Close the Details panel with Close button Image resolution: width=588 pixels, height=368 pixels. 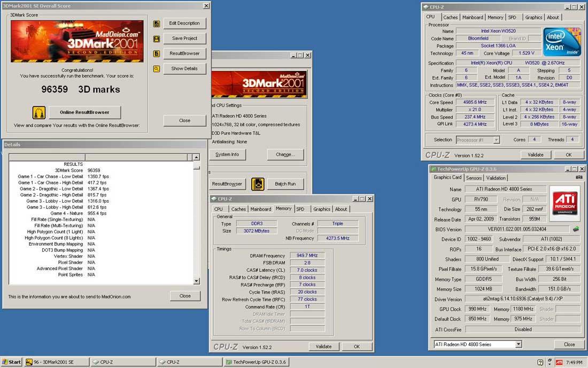click(185, 296)
